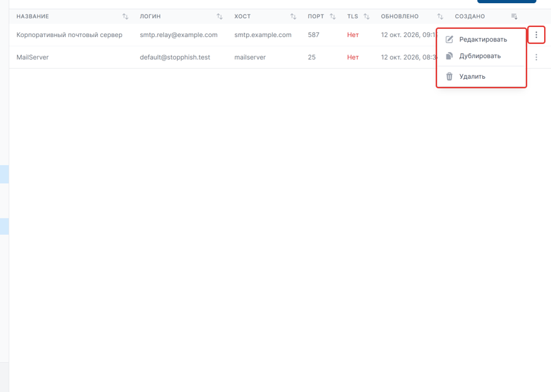The width and height of the screenshot is (551, 392).
Task: Select the Корпоративный почтовый сервер row name
Action: click(69, 35)
